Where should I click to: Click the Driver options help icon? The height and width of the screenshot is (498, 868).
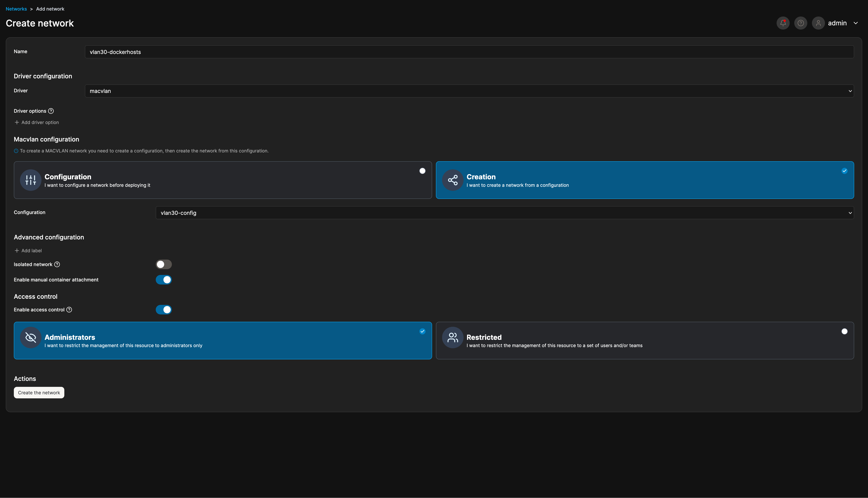(x=51, y=111)
